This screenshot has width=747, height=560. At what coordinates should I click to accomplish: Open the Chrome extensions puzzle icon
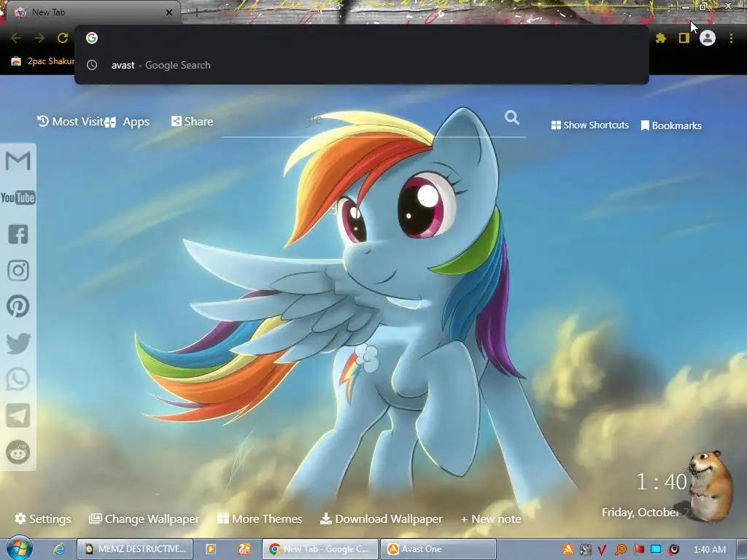click(x=661, y=38)
